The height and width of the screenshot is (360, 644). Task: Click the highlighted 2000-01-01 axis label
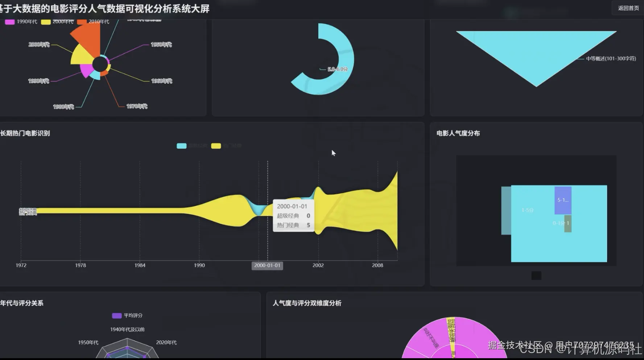coord(267,265)
